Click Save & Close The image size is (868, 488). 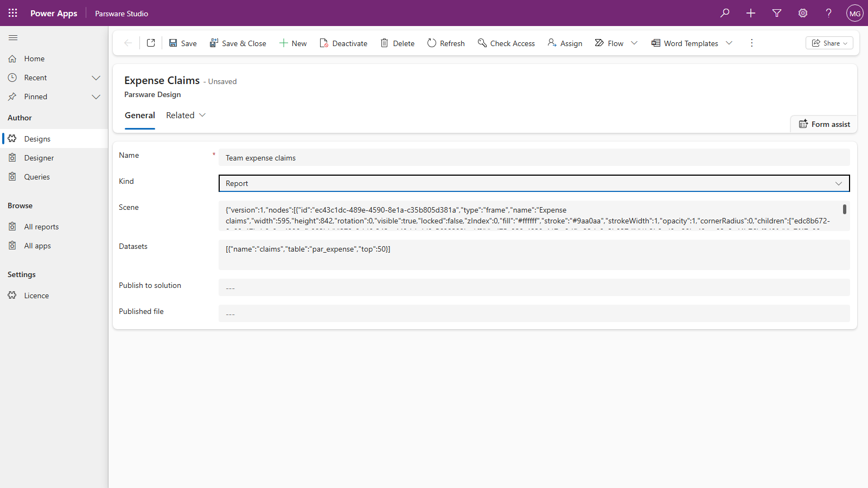point(238,43)
